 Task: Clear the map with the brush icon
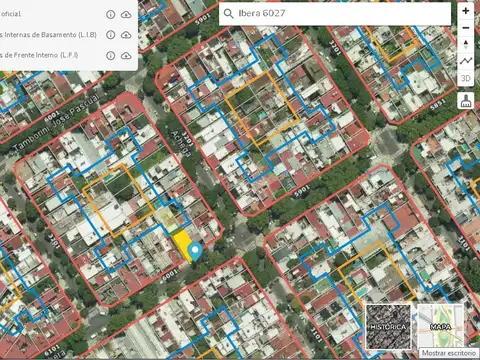(466, 100)
